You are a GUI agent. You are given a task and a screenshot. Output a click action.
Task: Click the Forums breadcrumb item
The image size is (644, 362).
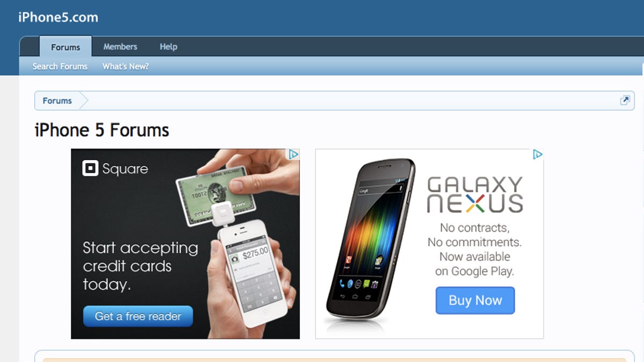pyautogui.click(x=57, y=100)
